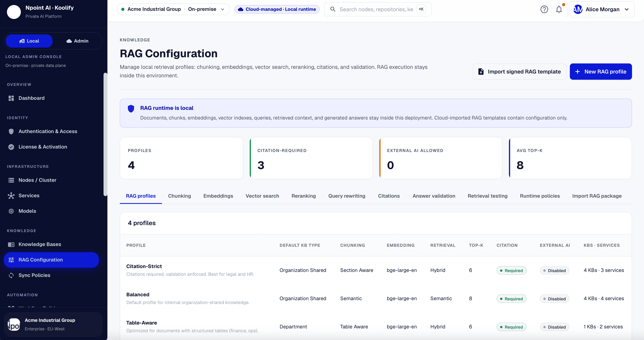The width and height of the screenshot is (644, 340).
Task: Click '4 KBs · 3 services' cell
Action: (x=603, y=270)
